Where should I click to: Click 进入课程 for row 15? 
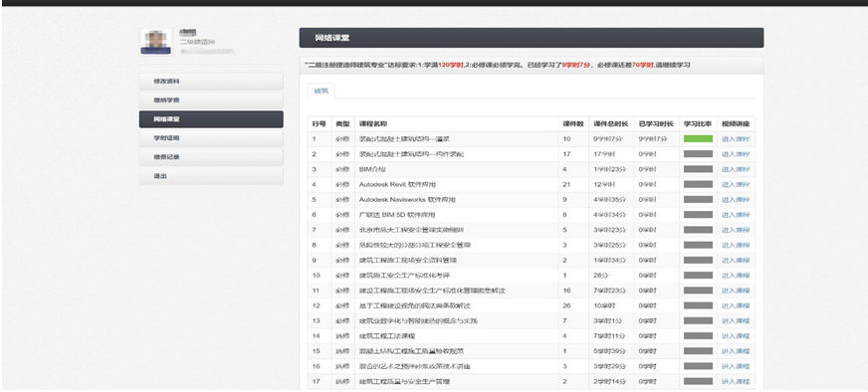click(x=736, y=351)
